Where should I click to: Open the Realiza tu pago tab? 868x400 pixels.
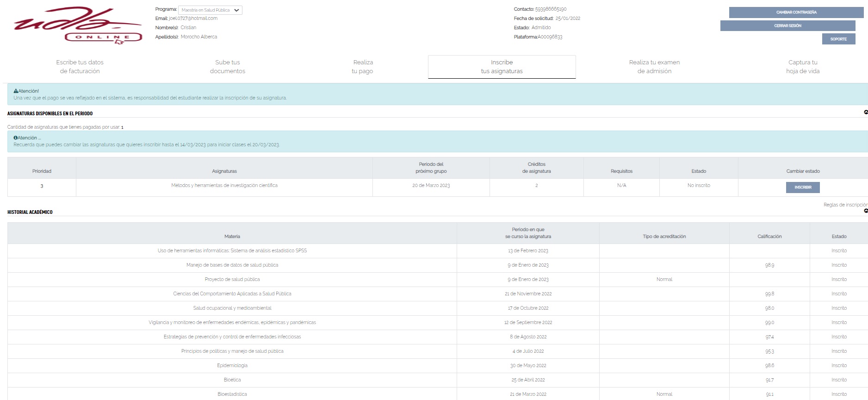coord(363,67)
